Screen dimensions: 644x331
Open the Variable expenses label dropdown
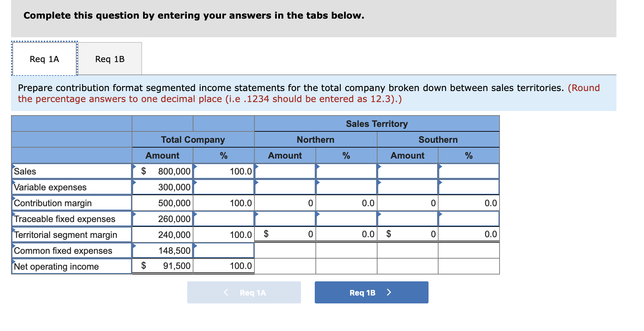pos(72,187)
